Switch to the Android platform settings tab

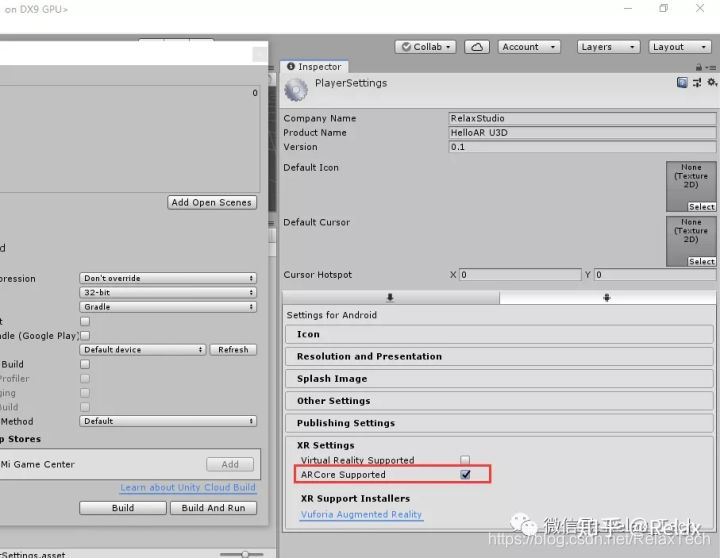coord(607,298)
